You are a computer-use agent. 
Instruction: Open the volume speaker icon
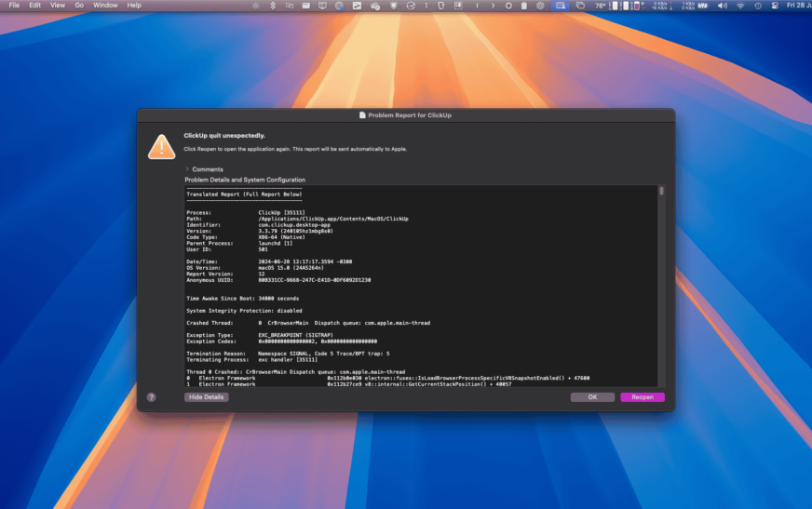tap(723, 6)
